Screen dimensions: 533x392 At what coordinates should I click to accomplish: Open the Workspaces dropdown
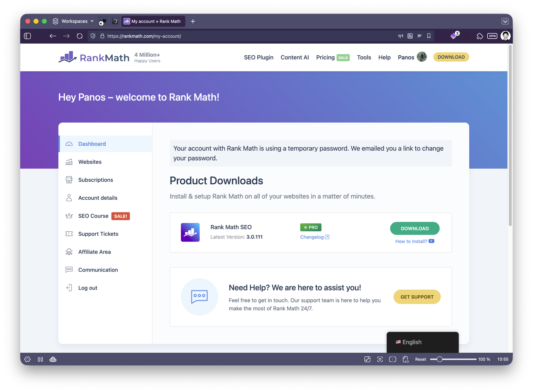[x=73, y=21]
